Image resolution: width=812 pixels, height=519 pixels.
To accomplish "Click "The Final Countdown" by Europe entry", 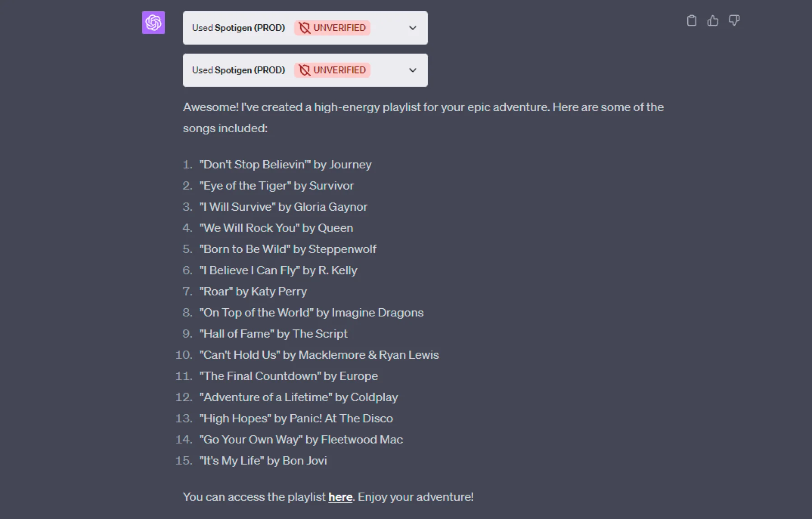I will tap(289, 376).
